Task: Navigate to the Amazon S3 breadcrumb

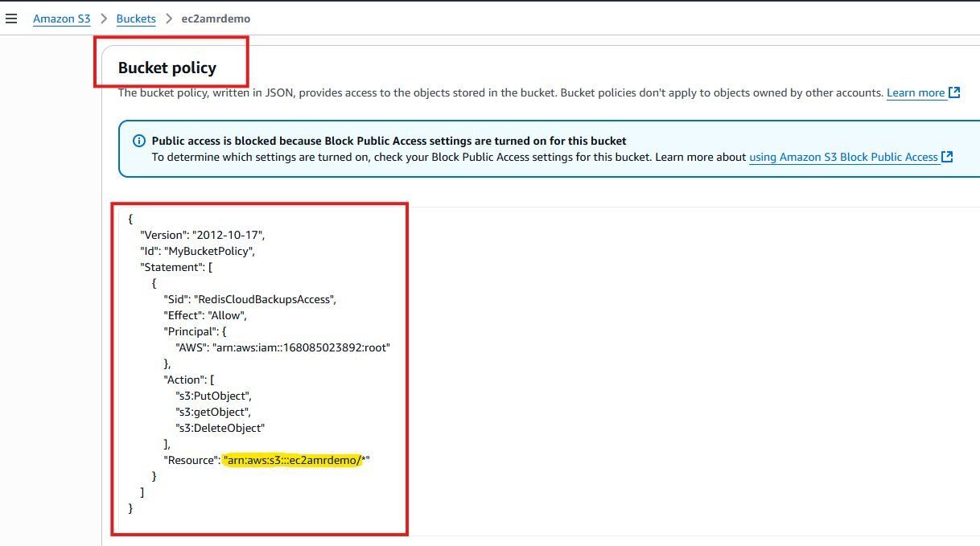Action: coord(61,18)
